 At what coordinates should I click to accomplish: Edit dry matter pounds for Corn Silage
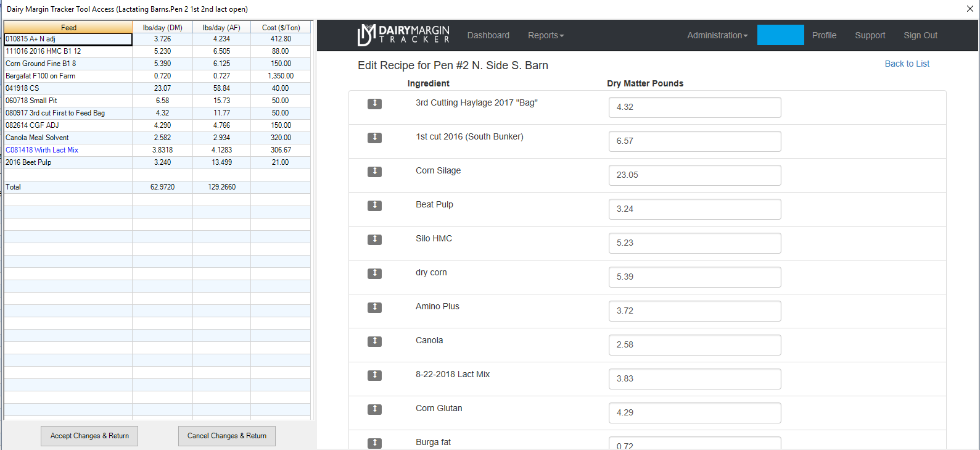point(694,175)
